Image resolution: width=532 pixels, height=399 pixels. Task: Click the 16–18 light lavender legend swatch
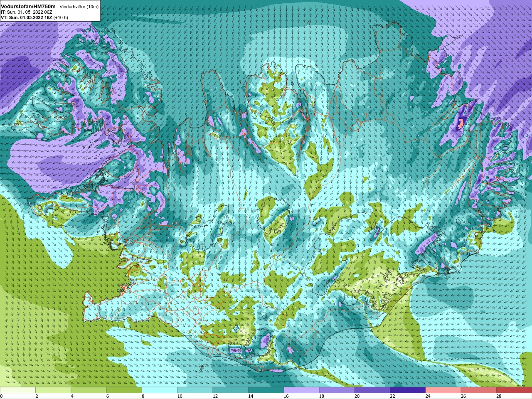pyautogui.click(x=301, y=390)
